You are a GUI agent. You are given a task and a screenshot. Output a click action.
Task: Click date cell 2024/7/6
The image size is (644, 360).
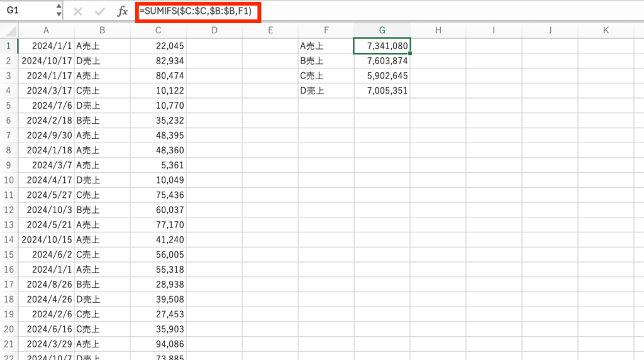(47, 106)
